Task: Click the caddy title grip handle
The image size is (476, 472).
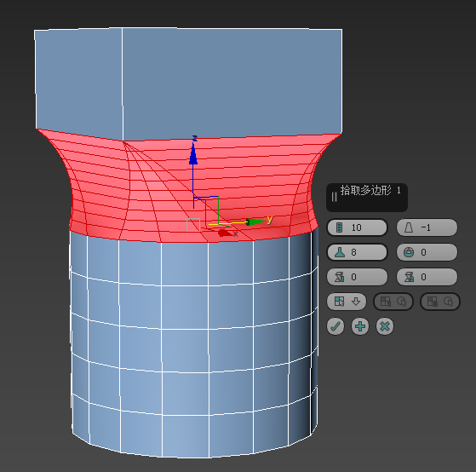Action: [x=335, y=197]
